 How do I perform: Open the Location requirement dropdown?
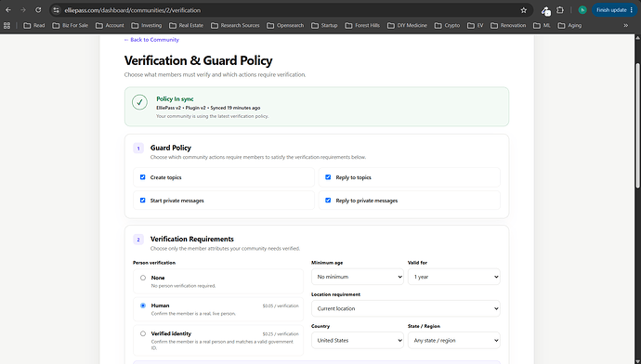(406, 308)
